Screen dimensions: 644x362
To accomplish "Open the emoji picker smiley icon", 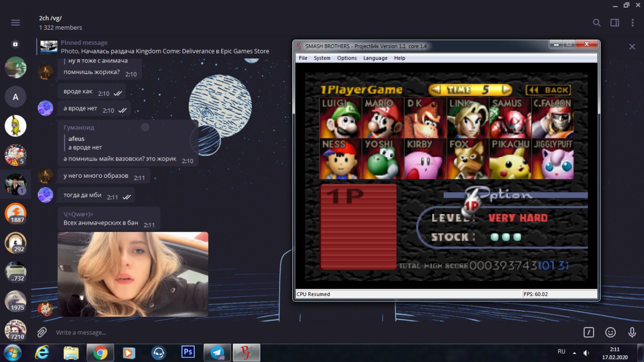I will pyautogui.click(x=610, y=332).
